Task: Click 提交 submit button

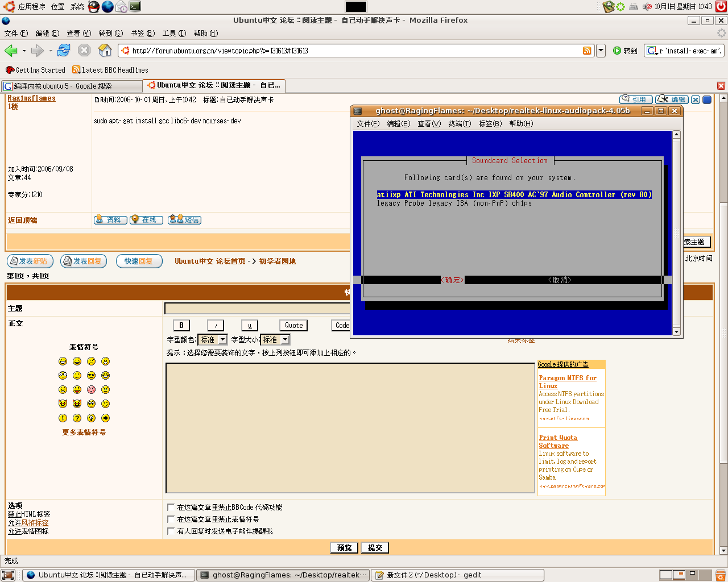Action: [x=375, y=548]
